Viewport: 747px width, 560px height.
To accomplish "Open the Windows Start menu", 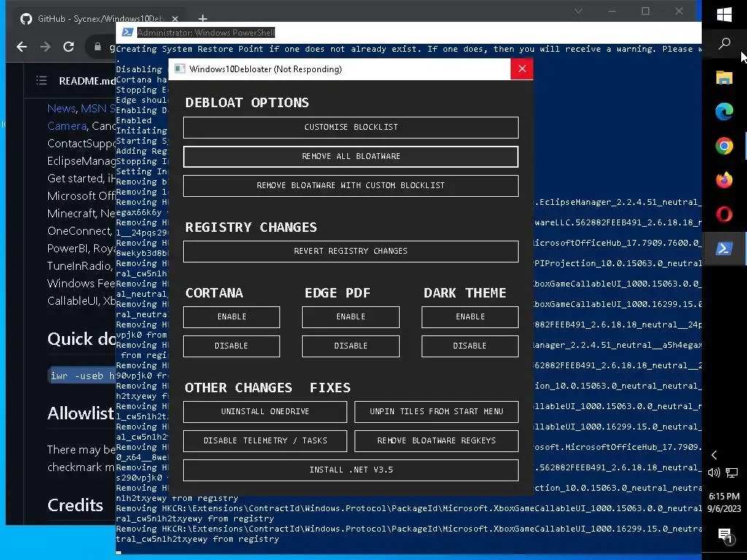I will (724, 15).
